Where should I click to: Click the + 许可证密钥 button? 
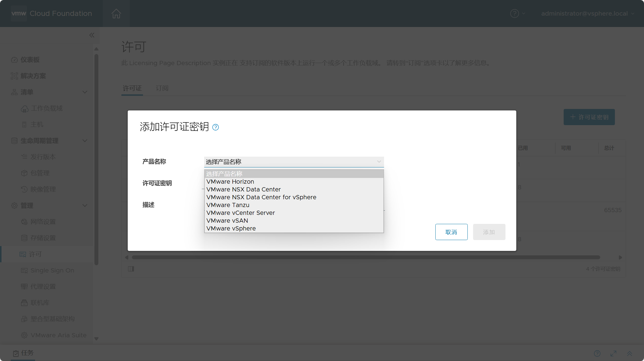pyautogui.click(x=589, y=117)
